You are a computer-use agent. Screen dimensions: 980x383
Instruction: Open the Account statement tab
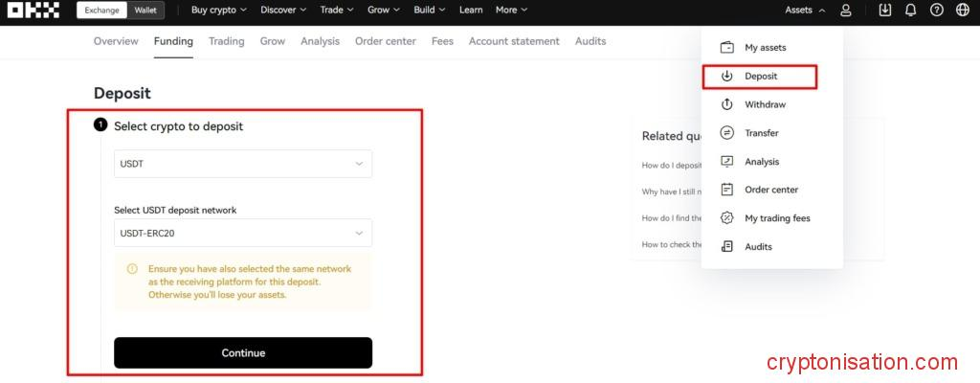[x=514, y=41]
